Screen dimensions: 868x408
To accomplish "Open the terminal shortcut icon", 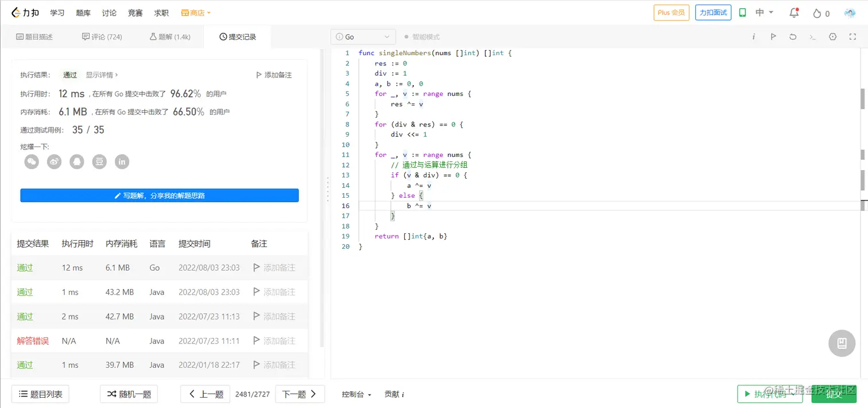I will pos(812,37).
